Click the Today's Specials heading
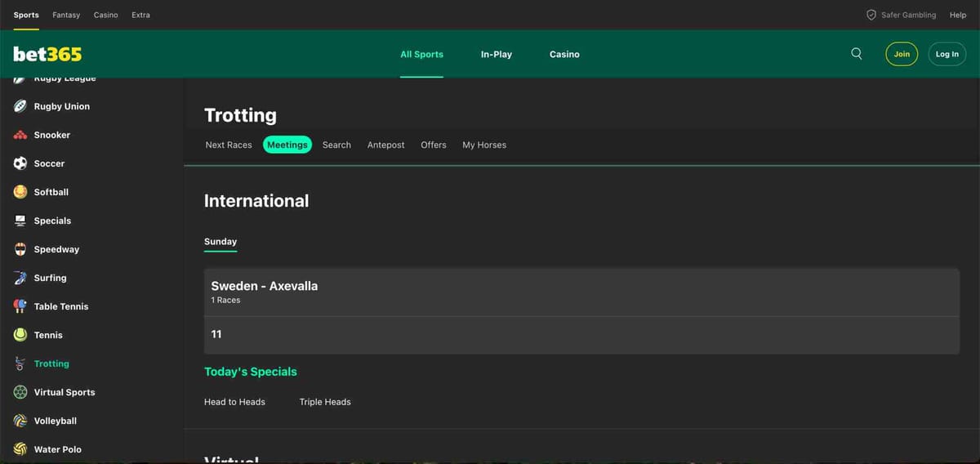 251,372
